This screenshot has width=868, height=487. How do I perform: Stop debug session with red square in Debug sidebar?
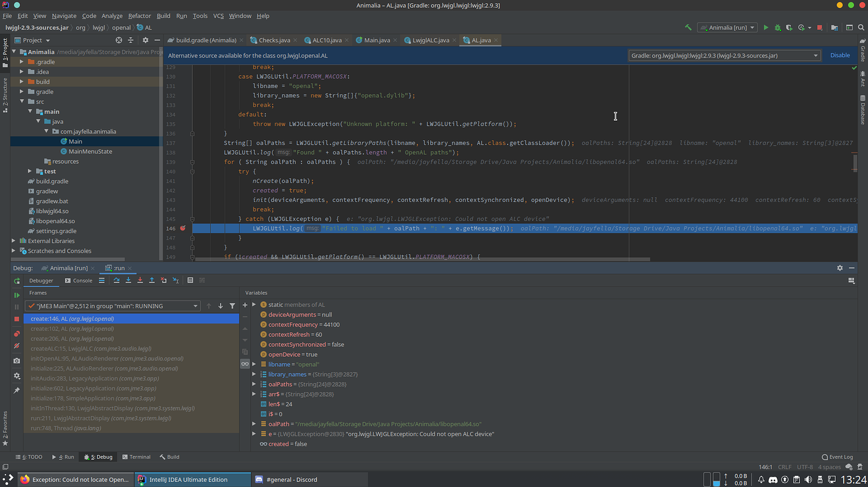[17, 318]
